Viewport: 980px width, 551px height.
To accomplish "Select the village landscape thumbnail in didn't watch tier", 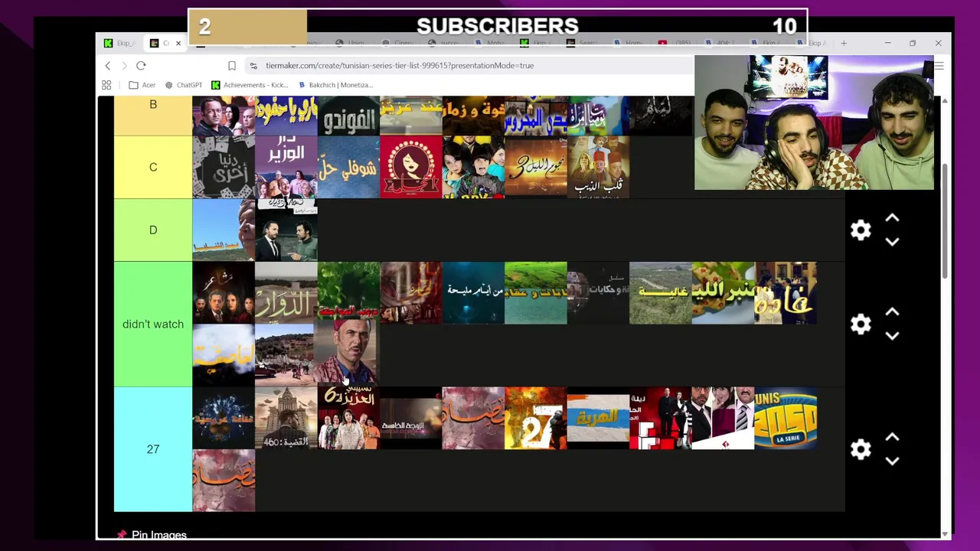I will coord(286,355).
